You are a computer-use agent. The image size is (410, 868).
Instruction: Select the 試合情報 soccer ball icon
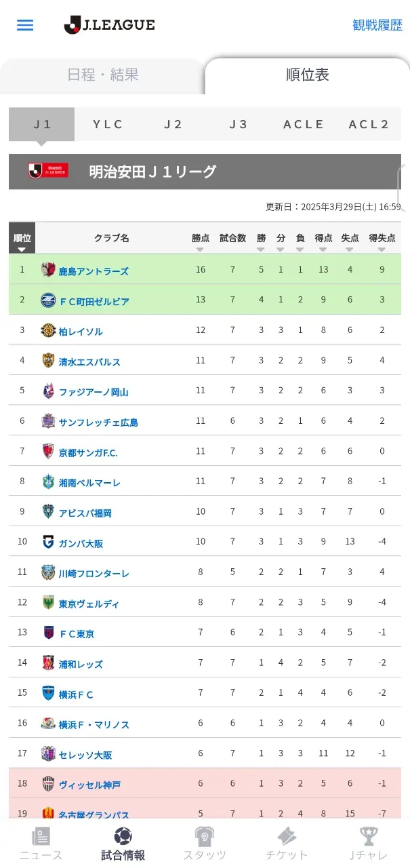tap(123, 836)
